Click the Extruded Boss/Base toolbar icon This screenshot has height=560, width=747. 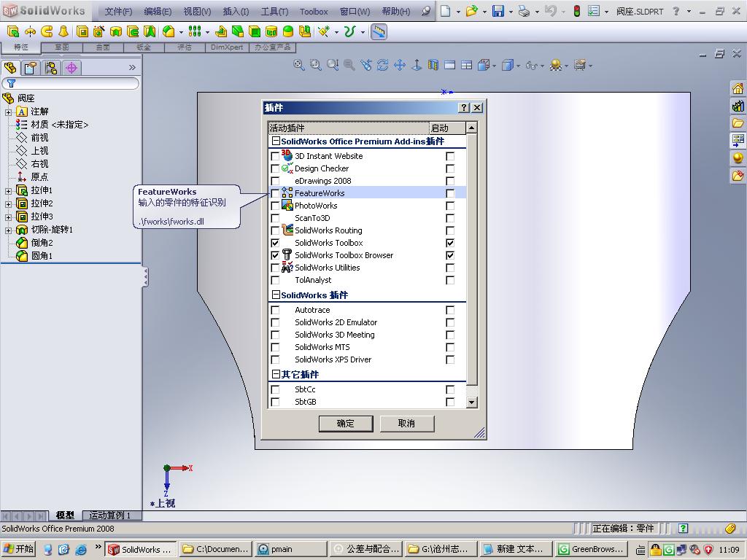pyautogui.click(x=13, y=32)
